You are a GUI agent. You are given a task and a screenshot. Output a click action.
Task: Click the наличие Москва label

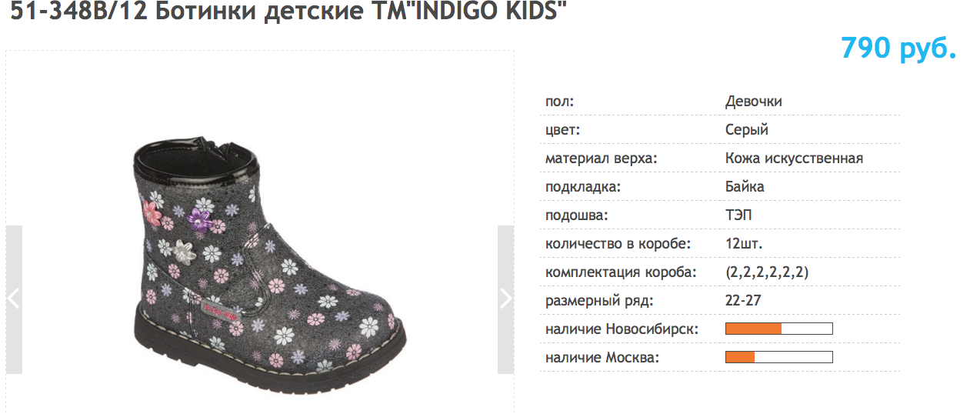(x=602, y=358)
